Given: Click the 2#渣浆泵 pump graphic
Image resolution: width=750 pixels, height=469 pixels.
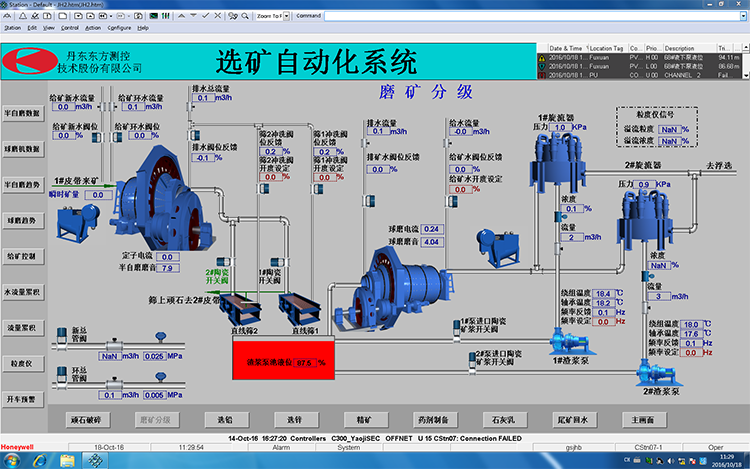Looking at the screenshot, I should [x=658, y=373].
